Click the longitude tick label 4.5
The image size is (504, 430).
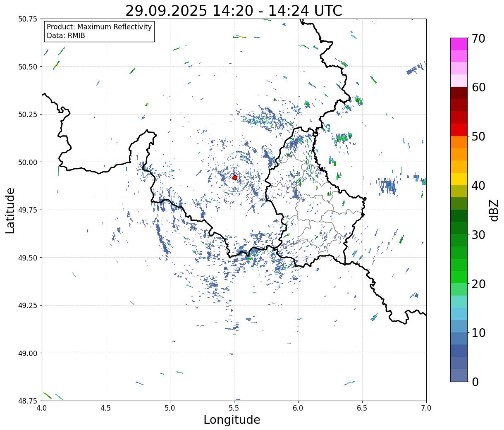[x=106, y=408]
